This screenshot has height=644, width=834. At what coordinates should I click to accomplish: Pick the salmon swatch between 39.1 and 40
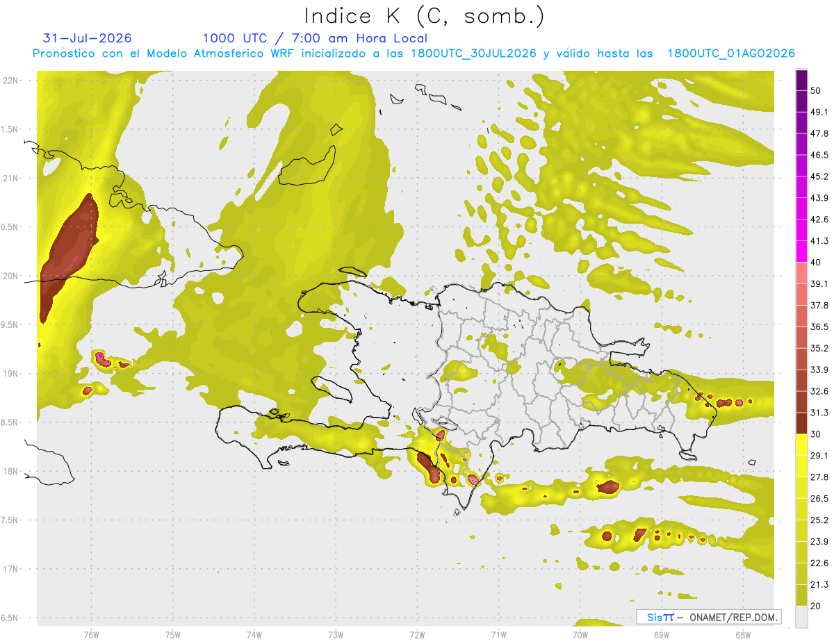(801, 273)
